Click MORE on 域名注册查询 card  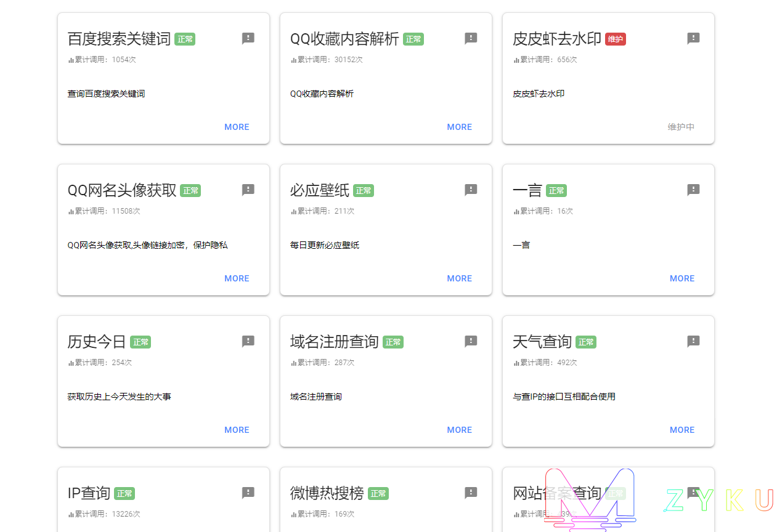[459, 430]
